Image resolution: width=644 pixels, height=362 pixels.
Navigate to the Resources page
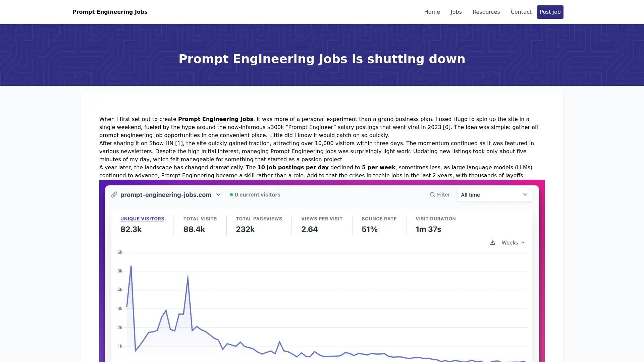486,12
